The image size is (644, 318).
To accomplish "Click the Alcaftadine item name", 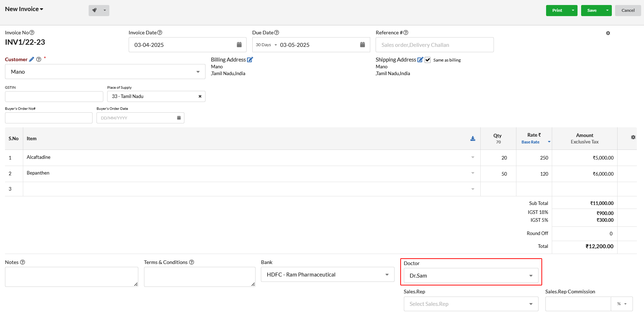I will pyautogui.click(x=39, y=157).
